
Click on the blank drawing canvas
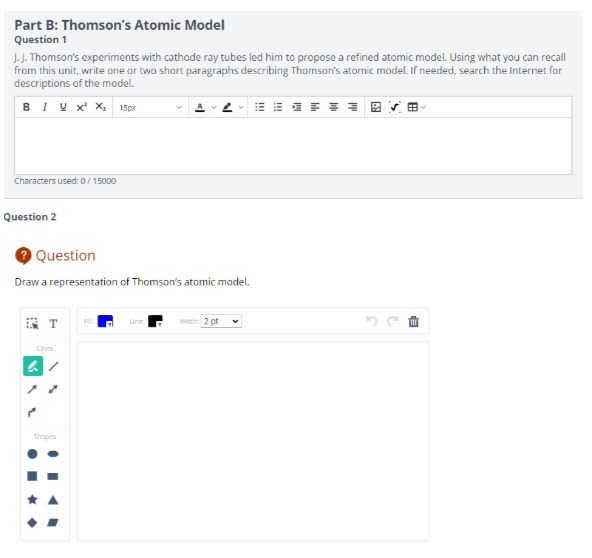pos(253,441)
